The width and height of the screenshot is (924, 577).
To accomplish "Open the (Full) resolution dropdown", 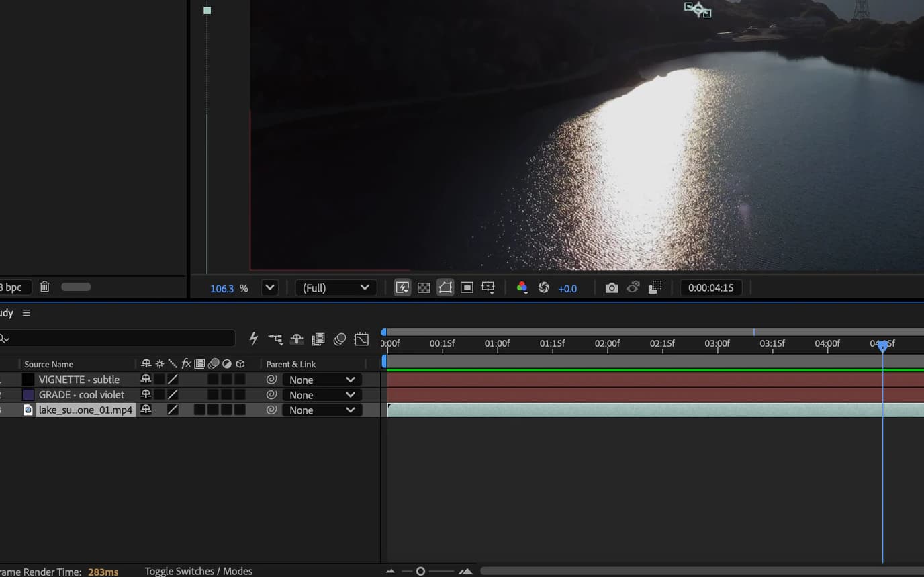I will [336, 287].
